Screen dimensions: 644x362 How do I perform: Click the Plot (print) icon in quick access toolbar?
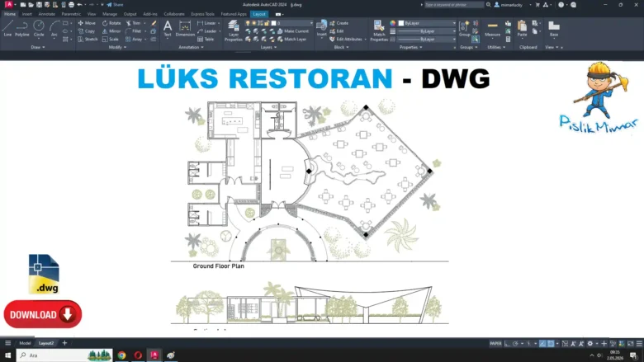click(x=72, y=5)
